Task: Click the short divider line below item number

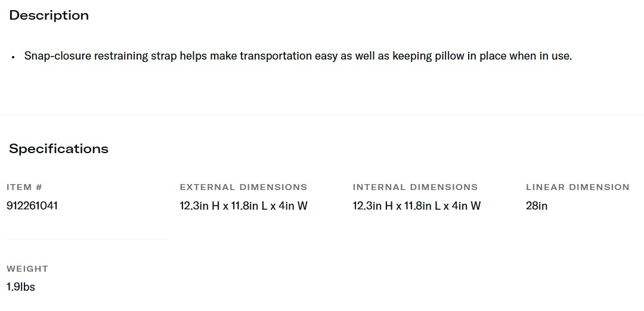Action: point(86,240)
